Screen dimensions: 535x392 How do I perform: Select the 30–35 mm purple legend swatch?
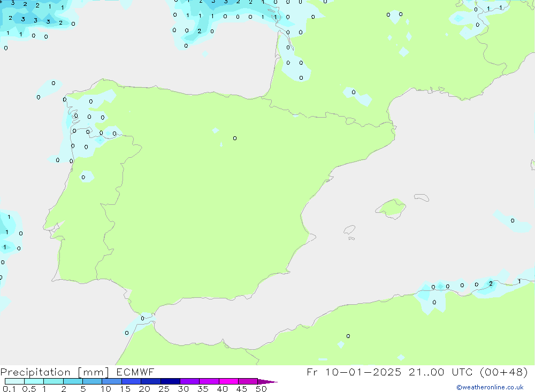pyautogui.click(x=189, y=381)
